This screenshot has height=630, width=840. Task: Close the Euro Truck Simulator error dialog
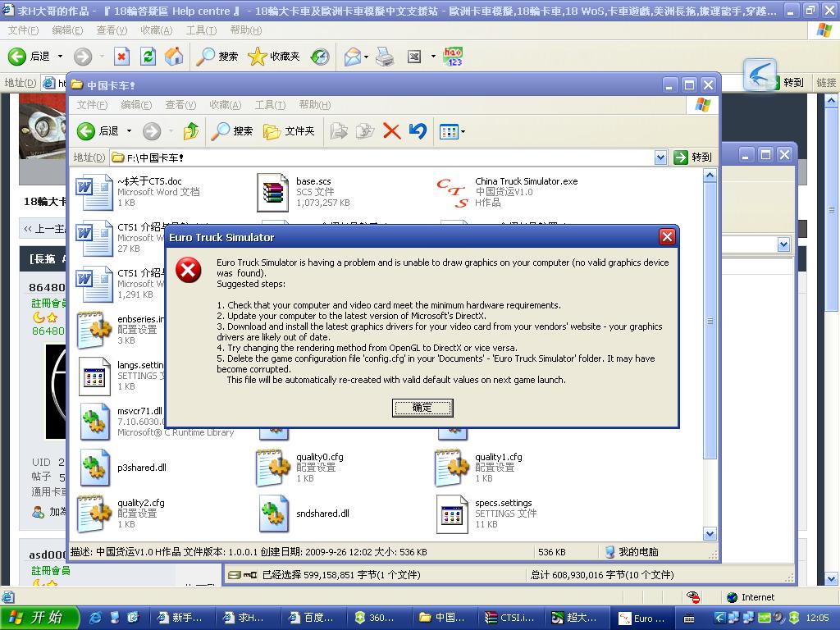(x=667, y=237)
